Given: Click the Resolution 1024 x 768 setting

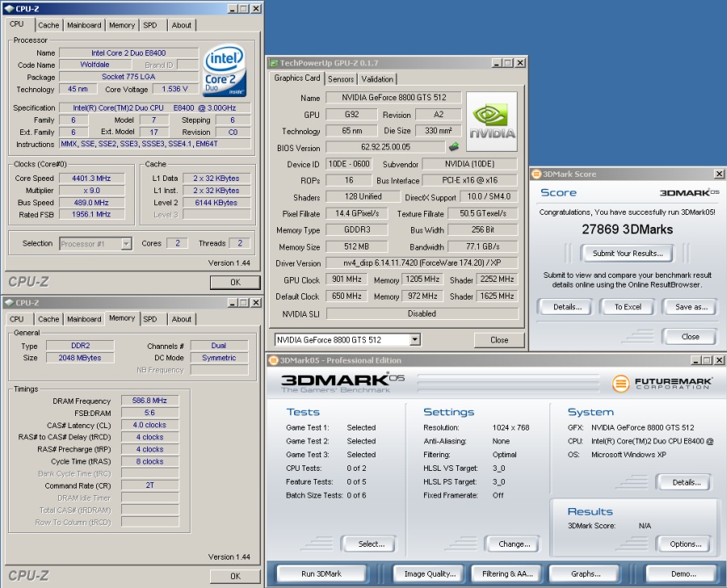Looking at the screenshot, I should [511, 427].
